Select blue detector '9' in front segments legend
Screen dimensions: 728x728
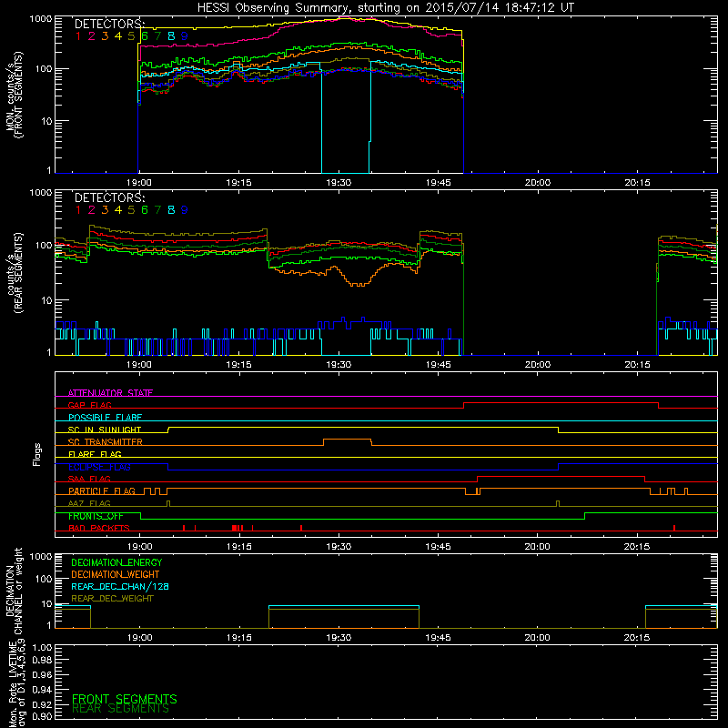(185, 35)
